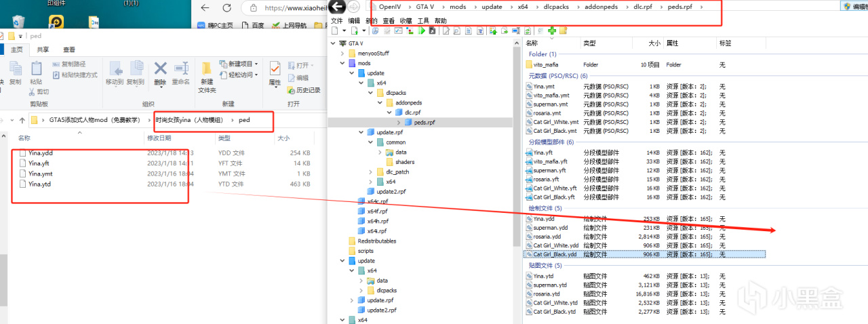Open 百度 bookmark in browser bar
The image size is (868, 324).
click(253, 26)
